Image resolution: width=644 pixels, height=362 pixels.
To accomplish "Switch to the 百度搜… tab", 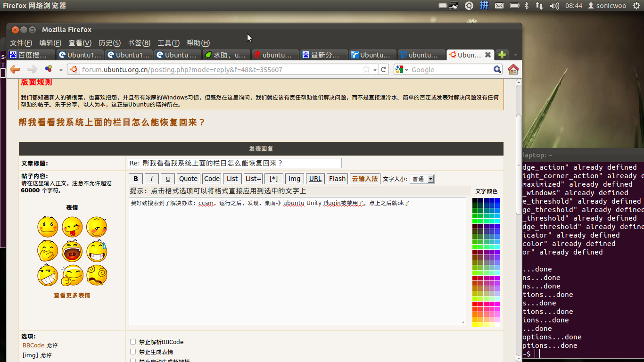I will 32,55.
